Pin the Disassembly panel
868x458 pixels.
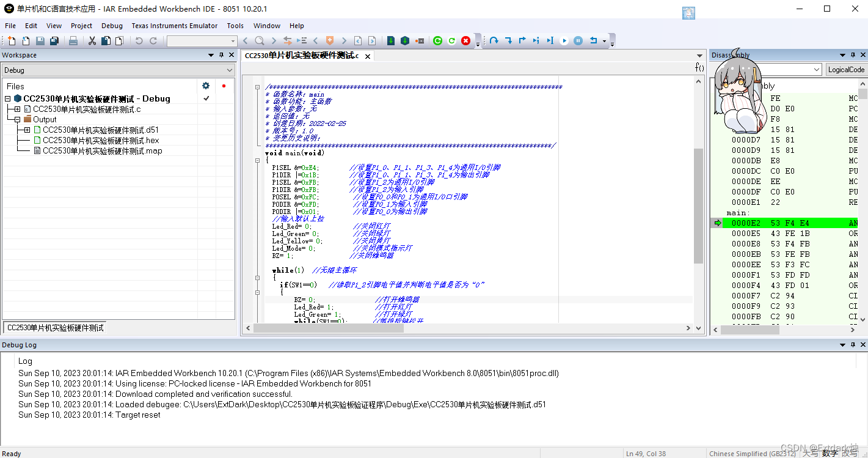[853, 54]
